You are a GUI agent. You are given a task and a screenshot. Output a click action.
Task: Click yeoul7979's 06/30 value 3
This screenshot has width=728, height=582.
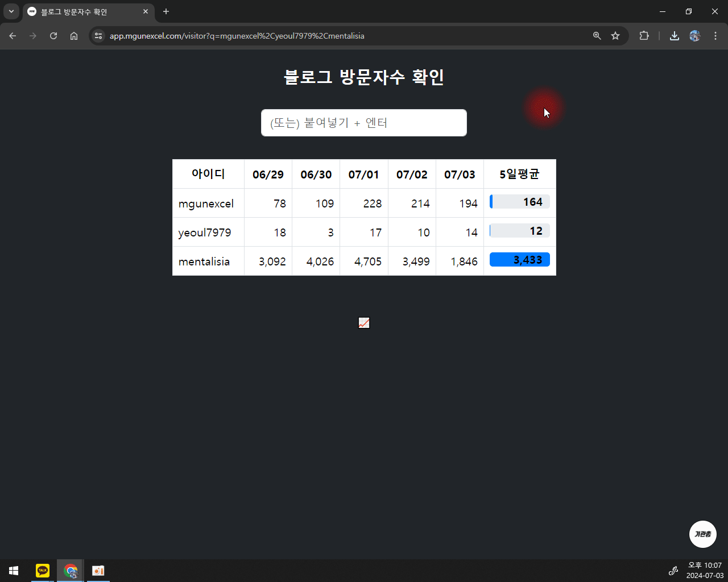point(330,232)
